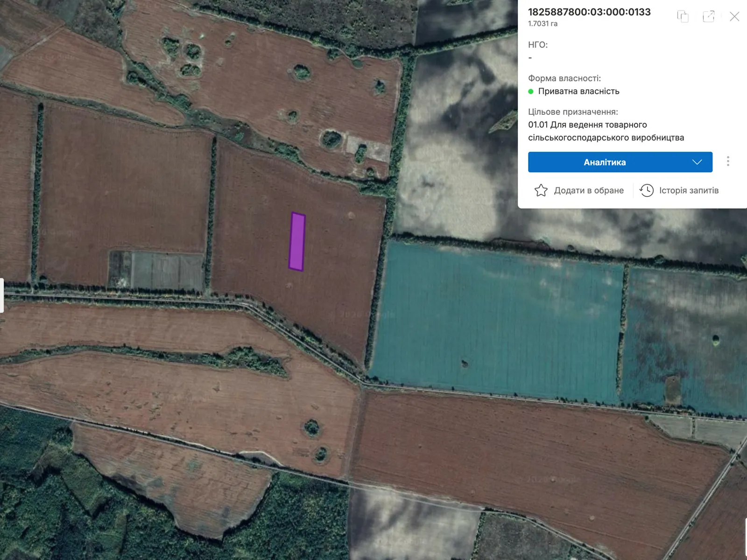
Task: Close the parcel info panel
Action: coord(734,16)
